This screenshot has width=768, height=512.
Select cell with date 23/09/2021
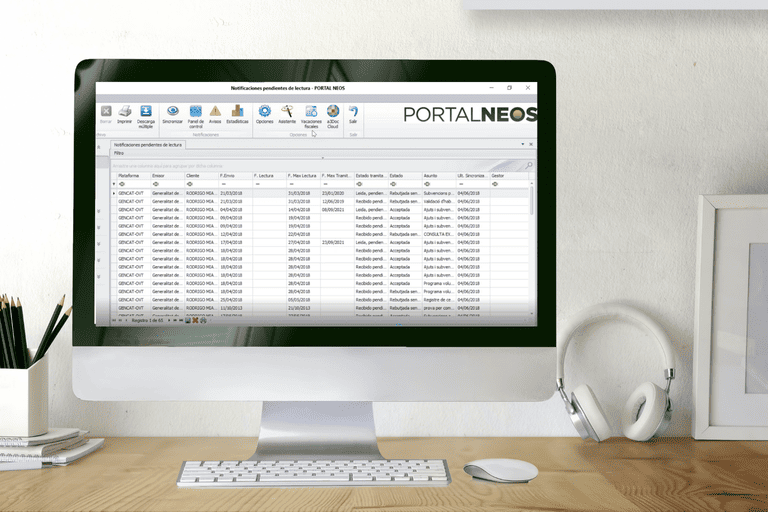pyautogui.click(x=337, y=243)
